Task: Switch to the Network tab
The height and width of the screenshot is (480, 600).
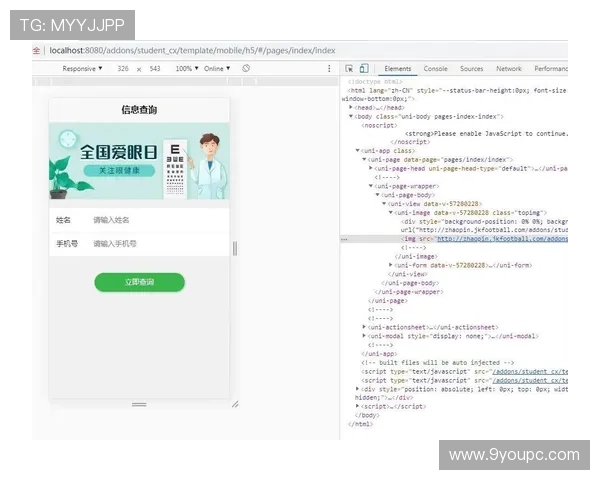Action: coord(509,69)
